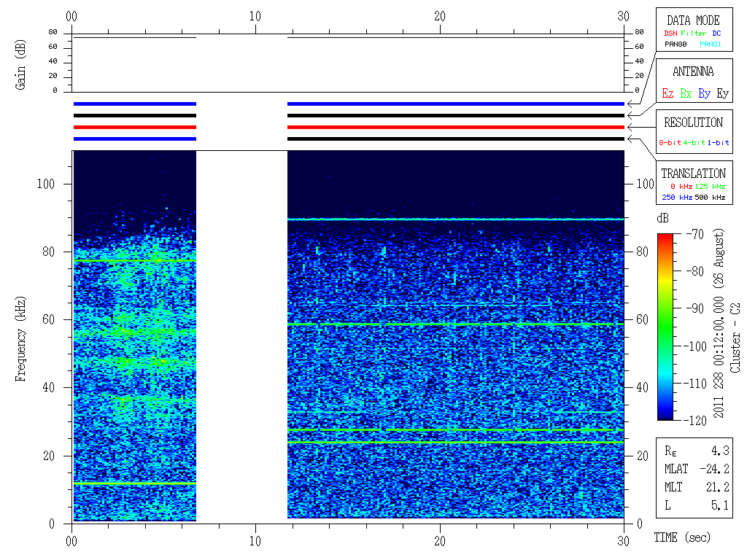The image size is (747, 560).
Task: Select the red DSN data mode label
Action: click(670, 34)
